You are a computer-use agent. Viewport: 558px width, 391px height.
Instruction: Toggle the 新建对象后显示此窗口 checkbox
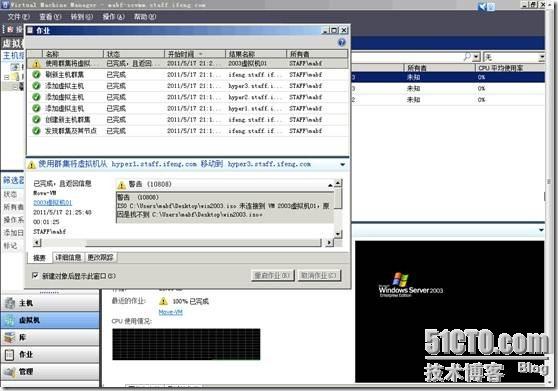coord(35,275)
